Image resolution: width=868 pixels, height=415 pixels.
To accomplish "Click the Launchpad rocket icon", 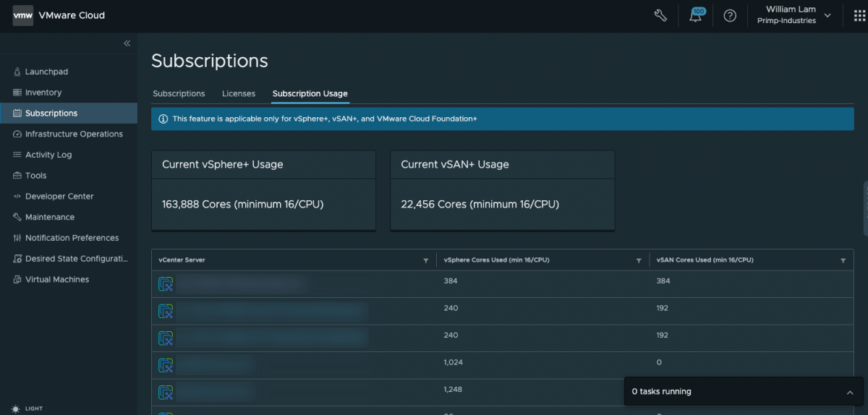I will pyautogui.click(x=17, y=72).
